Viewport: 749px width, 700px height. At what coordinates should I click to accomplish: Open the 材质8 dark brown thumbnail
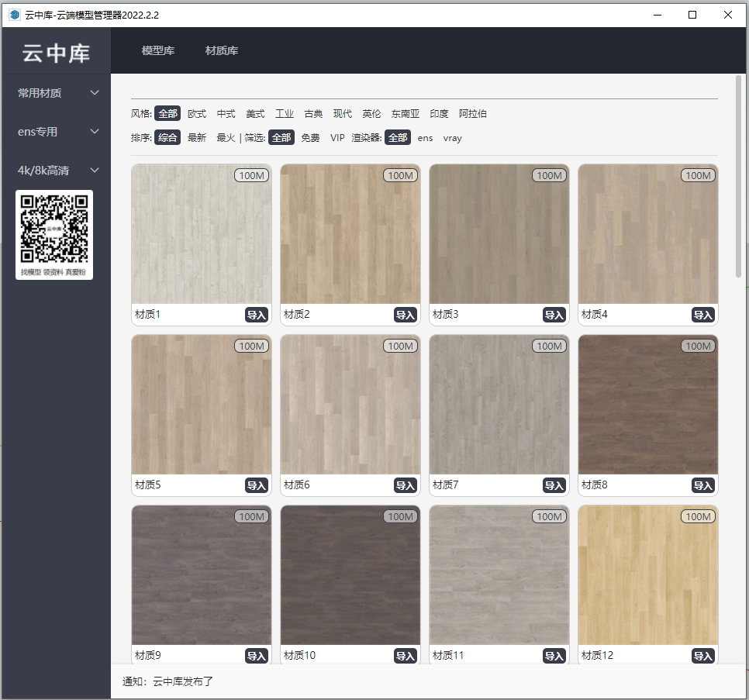(x=648, y=405)
